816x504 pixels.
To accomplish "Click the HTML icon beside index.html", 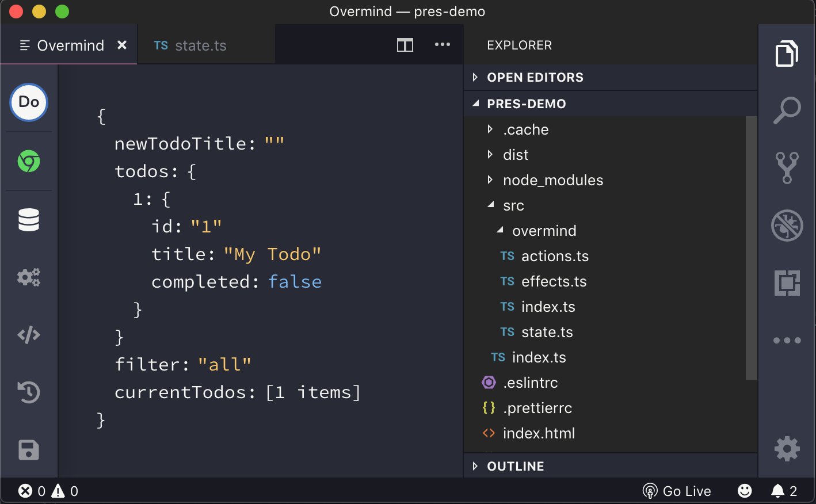I will (489, 433).
